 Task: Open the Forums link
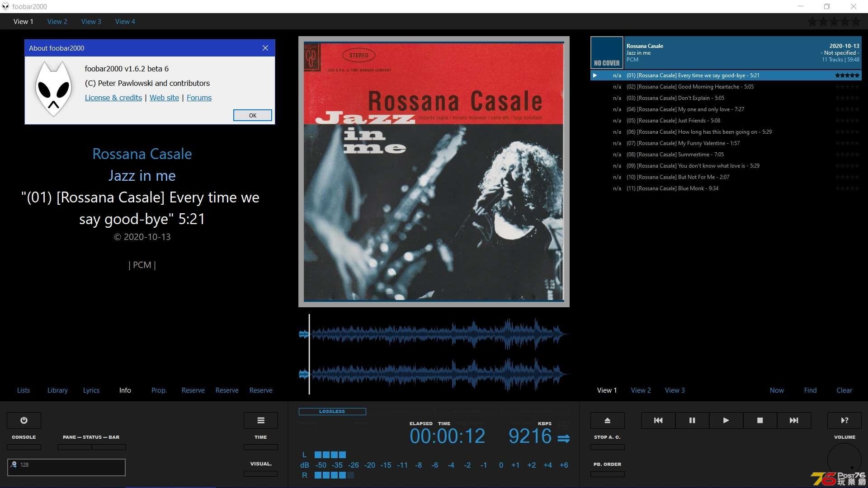199,98
